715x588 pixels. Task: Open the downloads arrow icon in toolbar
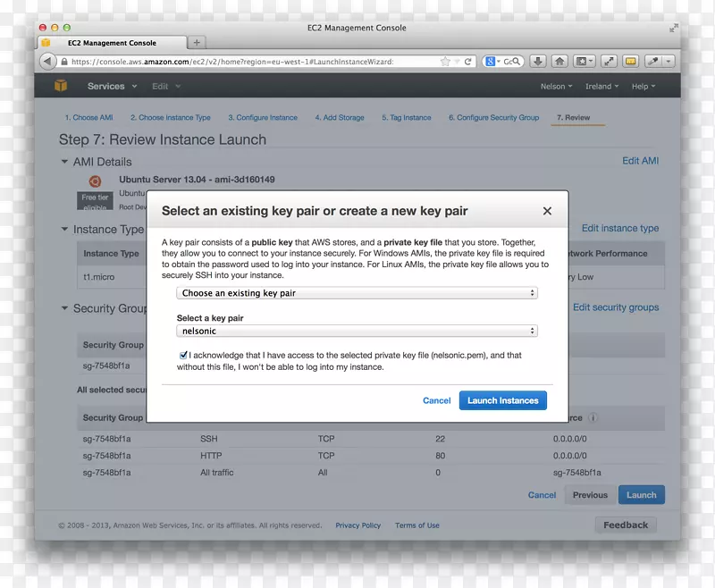(538, 62)
